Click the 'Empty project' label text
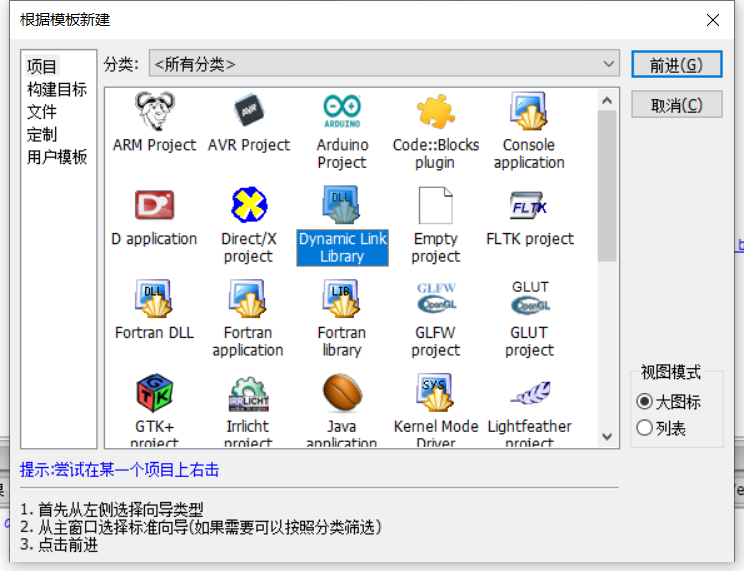 [x=436, y=247]
